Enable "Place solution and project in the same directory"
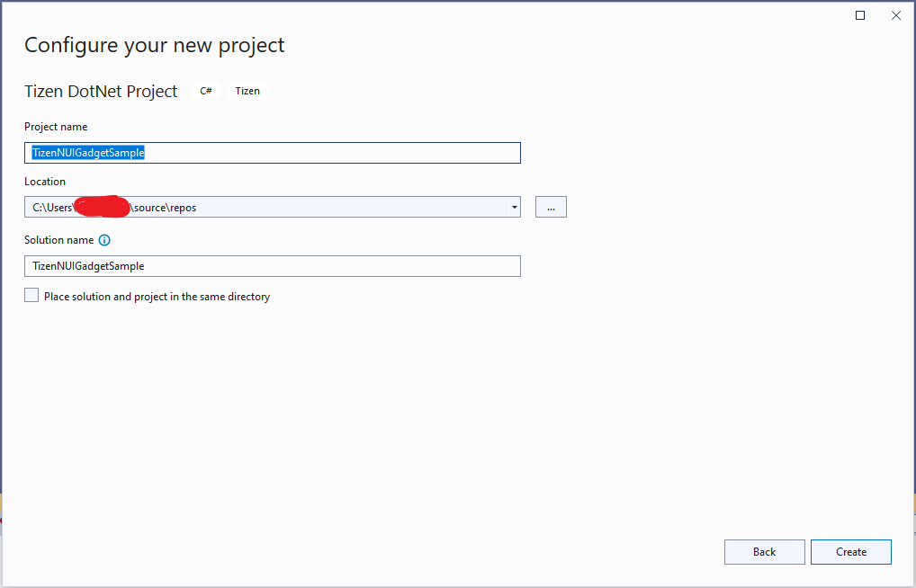 pos(31,294)
